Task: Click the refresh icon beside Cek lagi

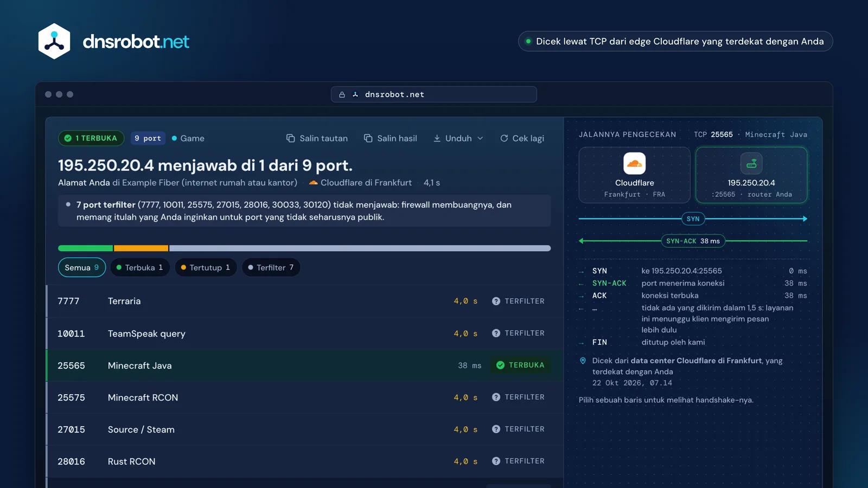Action: click(x=504, y=138)
